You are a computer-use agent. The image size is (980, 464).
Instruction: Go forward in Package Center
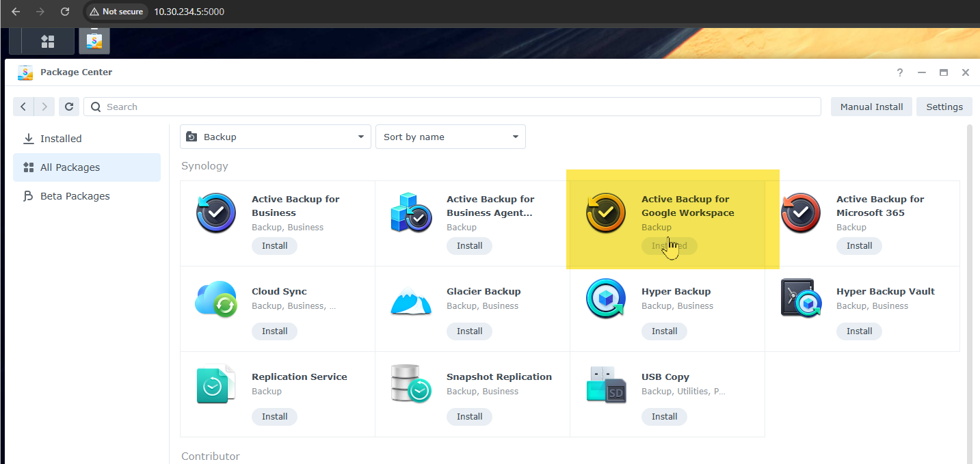(x=44, y=107)
